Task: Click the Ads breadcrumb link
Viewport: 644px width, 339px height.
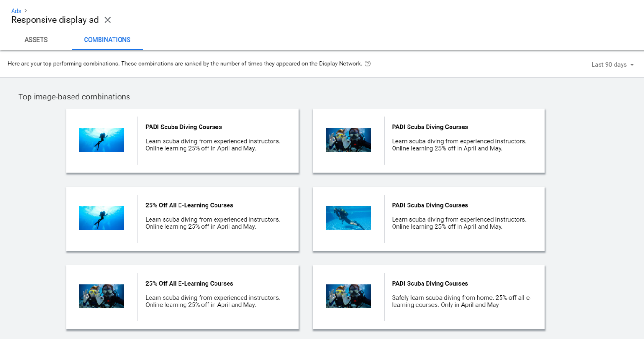Action: click(16, 11)
